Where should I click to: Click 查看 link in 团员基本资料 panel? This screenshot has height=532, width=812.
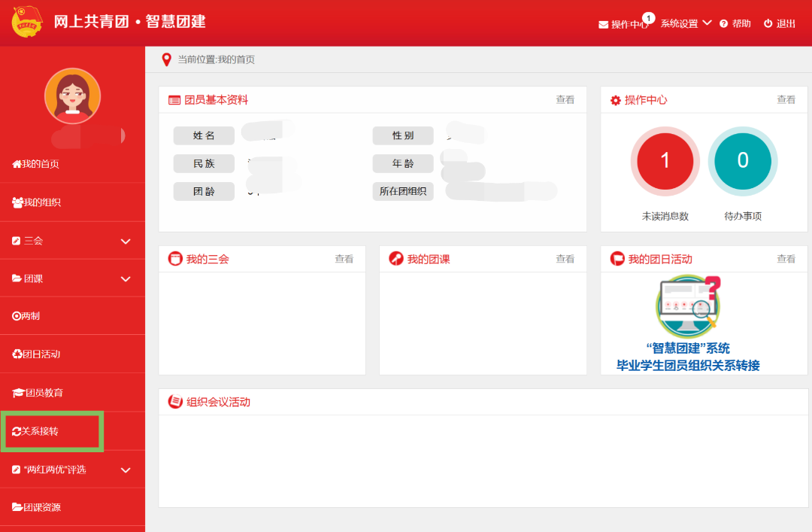click(x=565, y=100)
